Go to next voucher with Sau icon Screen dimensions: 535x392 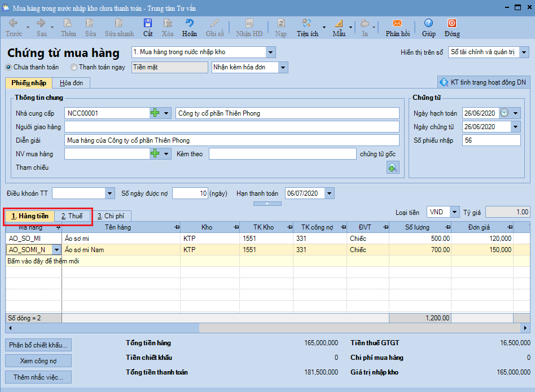pyautogui.click(x=41, y=23)
